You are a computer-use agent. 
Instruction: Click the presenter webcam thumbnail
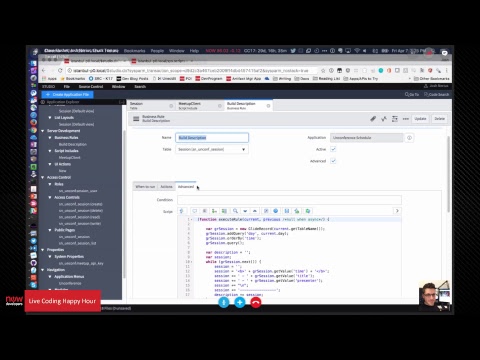pos(435,296)
